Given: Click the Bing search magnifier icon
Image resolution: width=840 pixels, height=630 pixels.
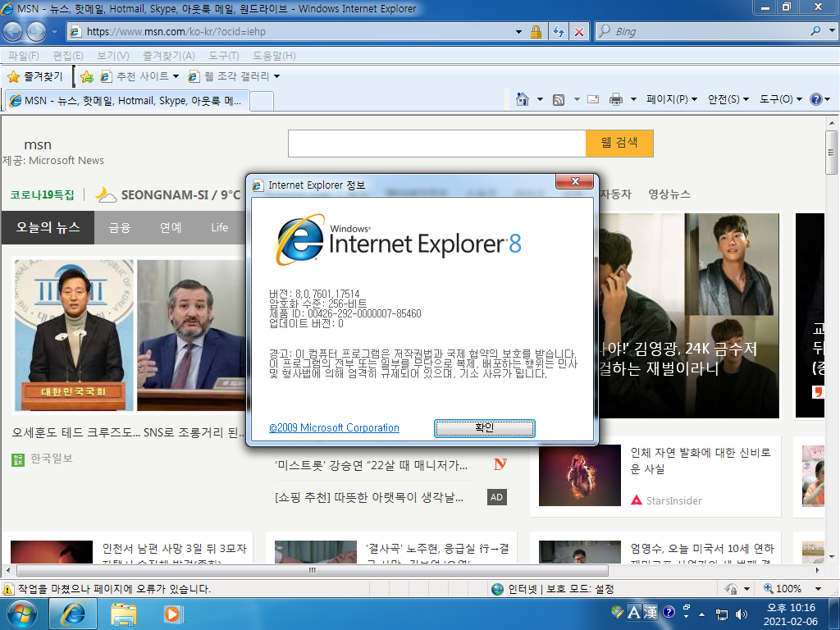Looking at the screenshot, I should pyautogui.click(x=815, y=31).
